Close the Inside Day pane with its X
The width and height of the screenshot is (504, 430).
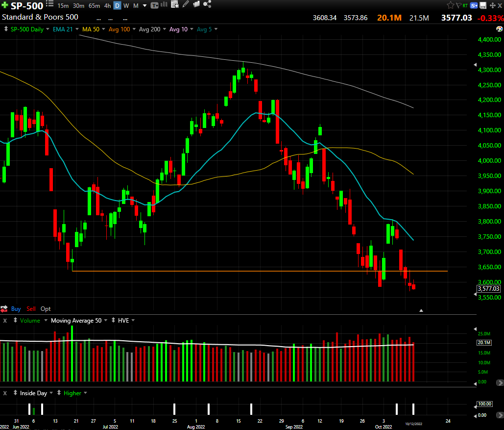point(5,393)
